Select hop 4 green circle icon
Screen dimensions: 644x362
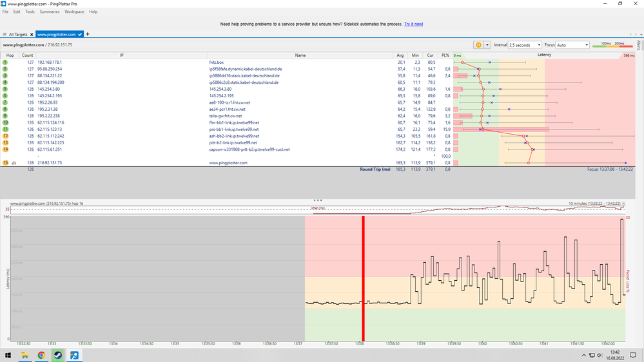tap(5, 82)
